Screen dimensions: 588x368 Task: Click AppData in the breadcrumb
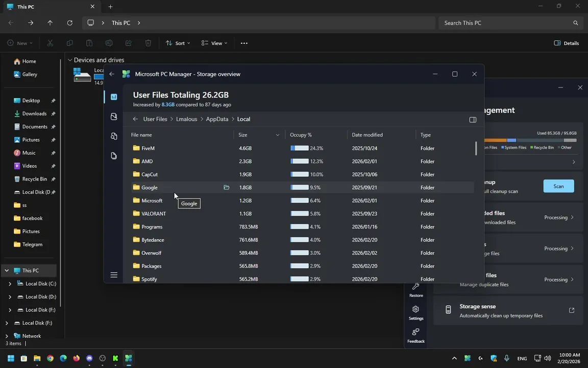(217, 119)
